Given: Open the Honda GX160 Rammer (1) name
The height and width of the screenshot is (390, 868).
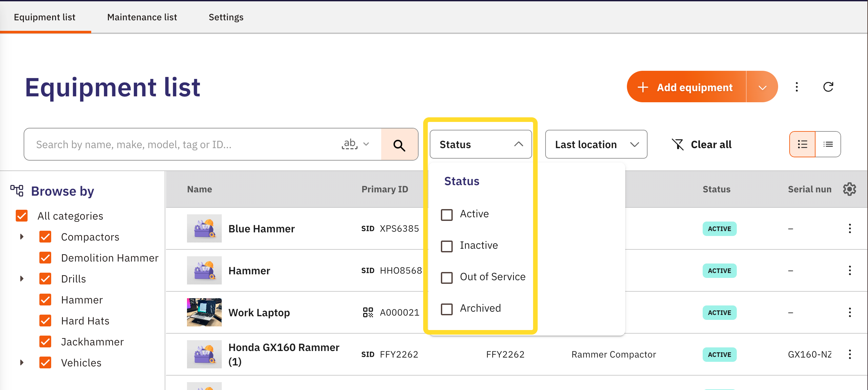Looking at the screenshot, I should pos(284,354).
